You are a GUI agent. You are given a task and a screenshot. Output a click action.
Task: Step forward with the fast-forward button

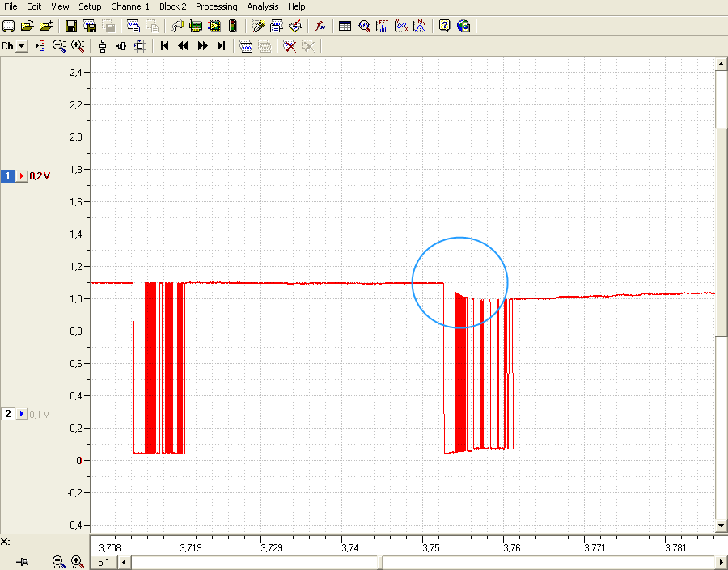coord(202,46)
